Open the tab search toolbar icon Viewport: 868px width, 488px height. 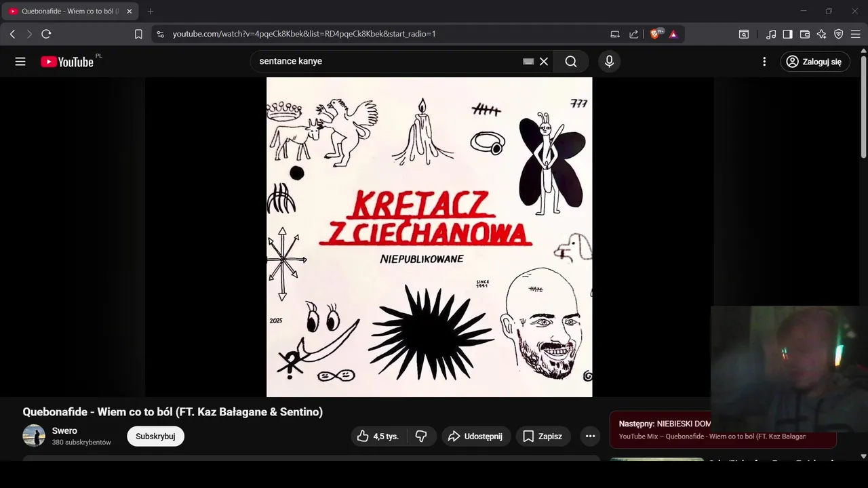(x=744, y=34)
